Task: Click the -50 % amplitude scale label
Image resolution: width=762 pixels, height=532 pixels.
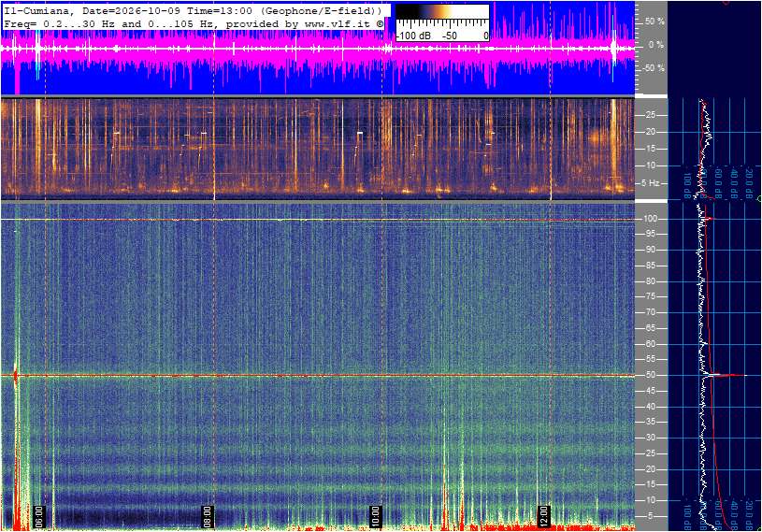Action: point(654,68)
